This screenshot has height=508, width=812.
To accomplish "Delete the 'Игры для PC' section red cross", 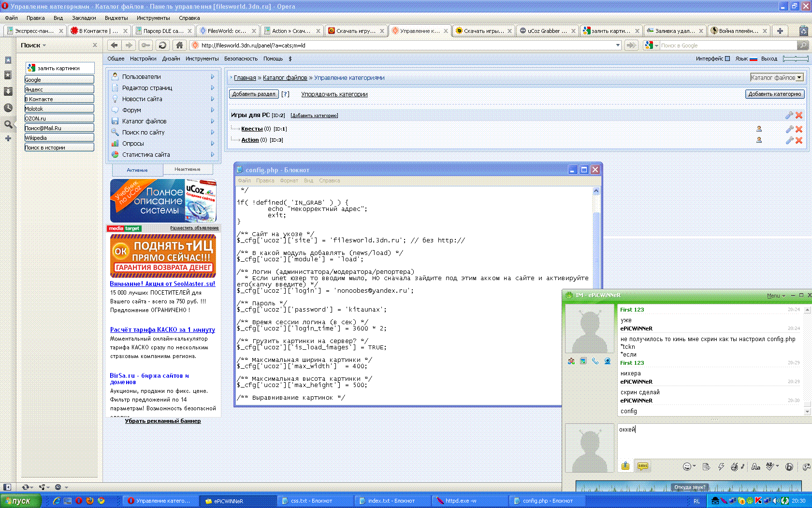I will pyautogui.click(x=799, y=115).
